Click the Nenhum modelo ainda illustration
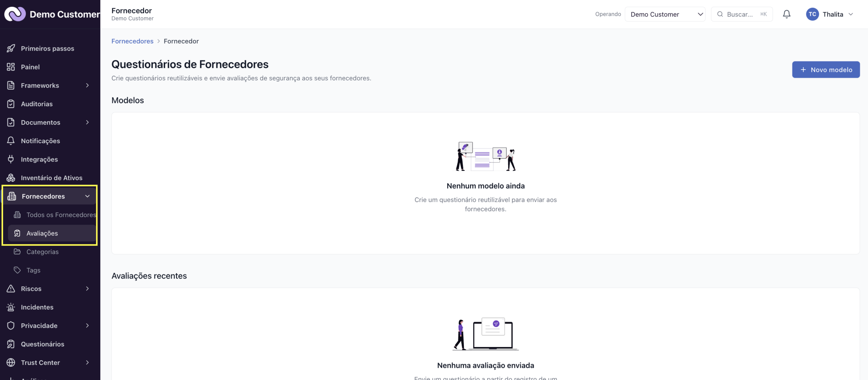 click(486, 156)
